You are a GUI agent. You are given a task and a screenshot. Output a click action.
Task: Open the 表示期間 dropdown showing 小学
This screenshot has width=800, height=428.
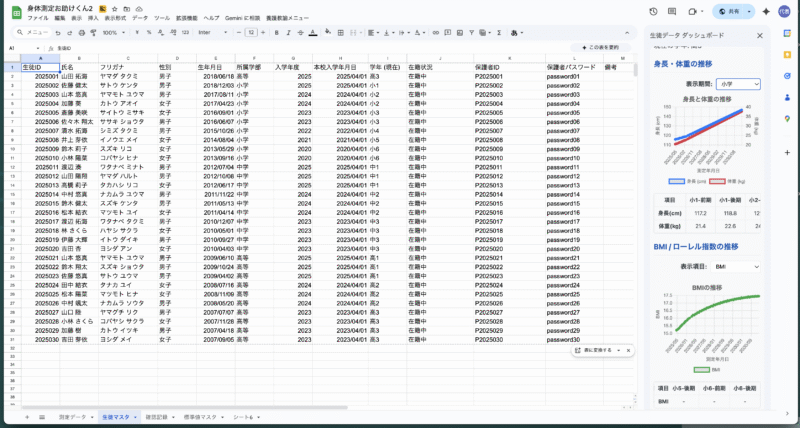739,84
